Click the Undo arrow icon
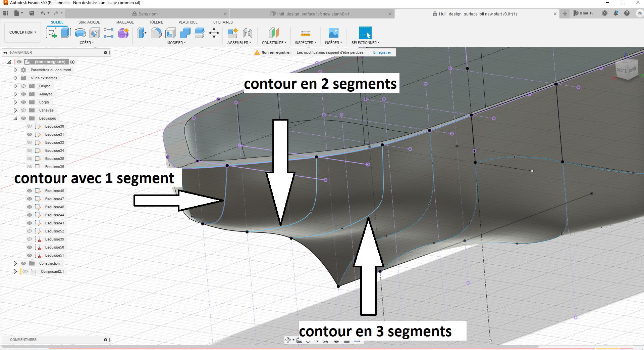The height and width of the screenshot is (350, 644). pyautogui.click(x=43, y=13)
